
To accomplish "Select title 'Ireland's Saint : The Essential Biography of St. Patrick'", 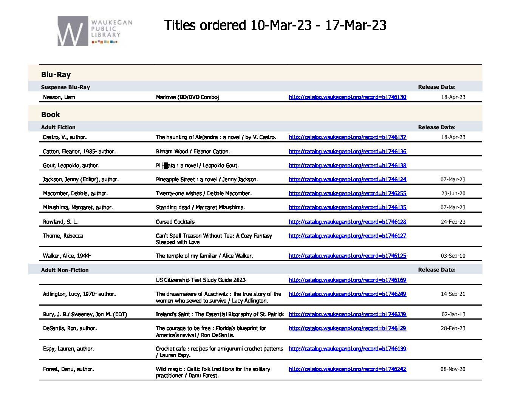I will point(220,314).
